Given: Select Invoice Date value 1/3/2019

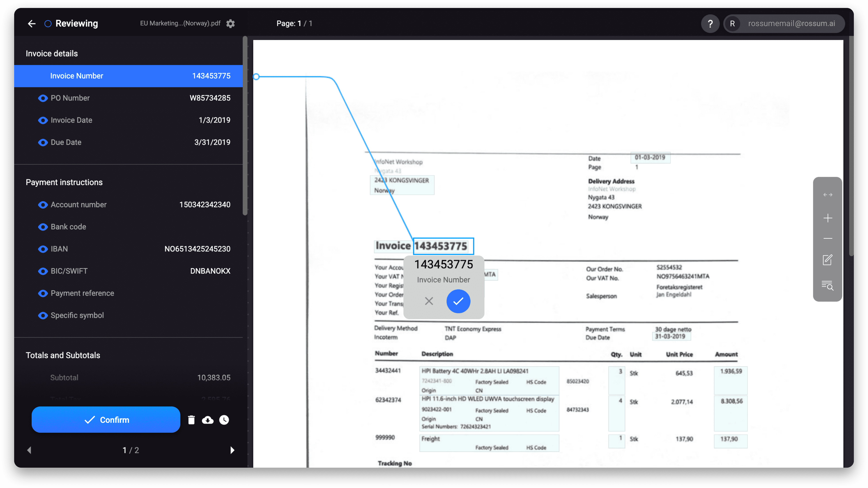Looking at the screenshot, I should point(214,120).
